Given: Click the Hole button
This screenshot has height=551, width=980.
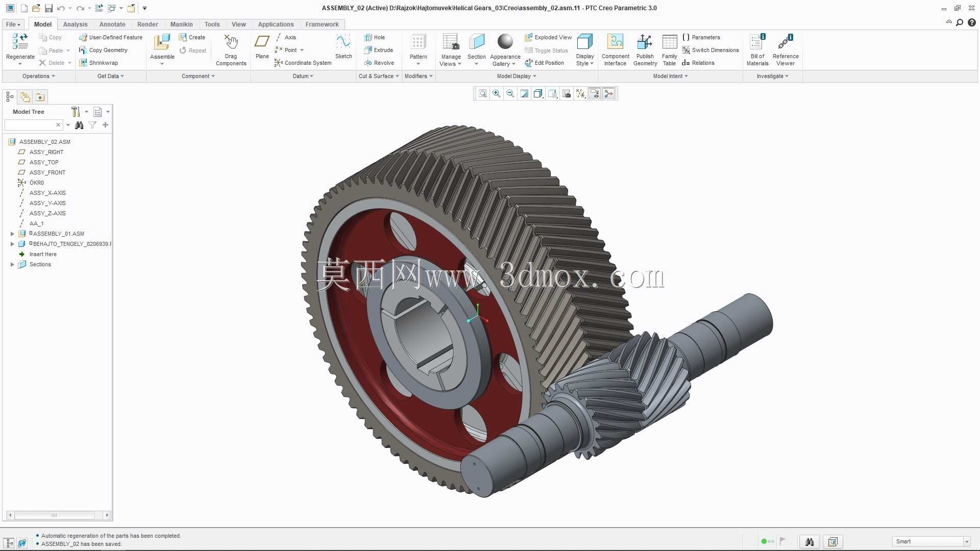Looking at the screenshot, I should point(374,37).
